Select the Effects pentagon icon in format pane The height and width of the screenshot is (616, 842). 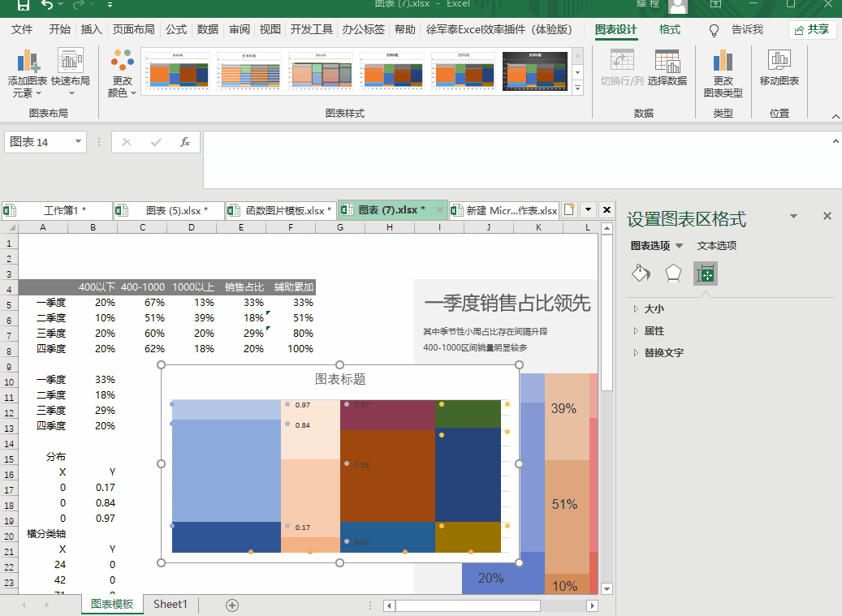[x=673, y=274]
